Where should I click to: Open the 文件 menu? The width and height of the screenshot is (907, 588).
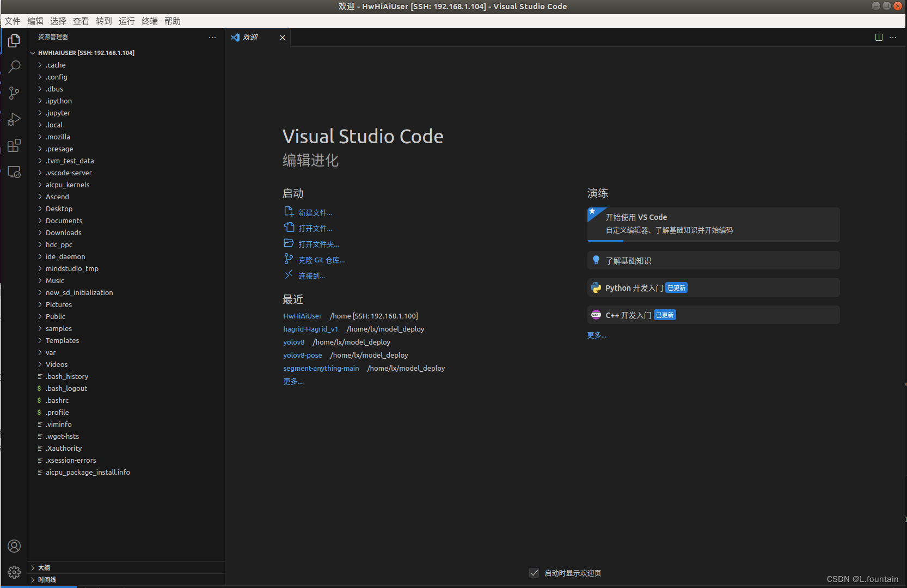[13, 21]
